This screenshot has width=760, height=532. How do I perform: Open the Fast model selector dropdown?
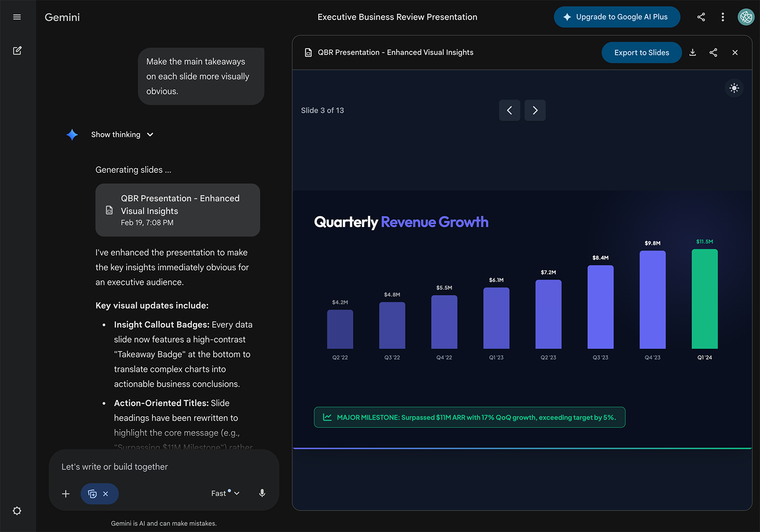click(x=225, y=494)
